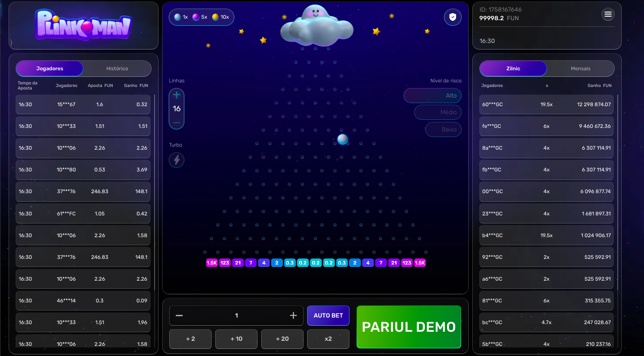The width and height of the screenshot is (644, 356).
Task: Open the Mensais leaderboard tab
Action: point(581,68)
